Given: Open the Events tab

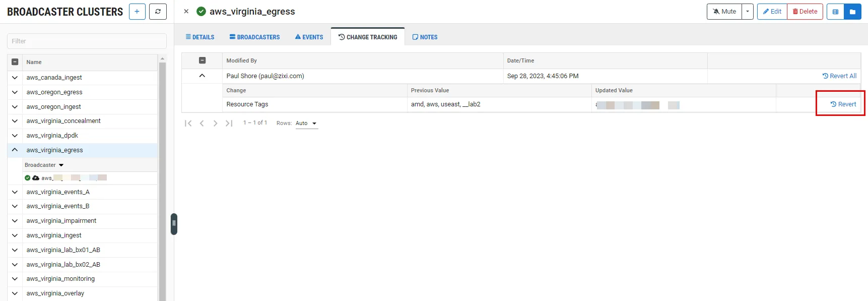Looking at the screenshot, I should [309, 37].
